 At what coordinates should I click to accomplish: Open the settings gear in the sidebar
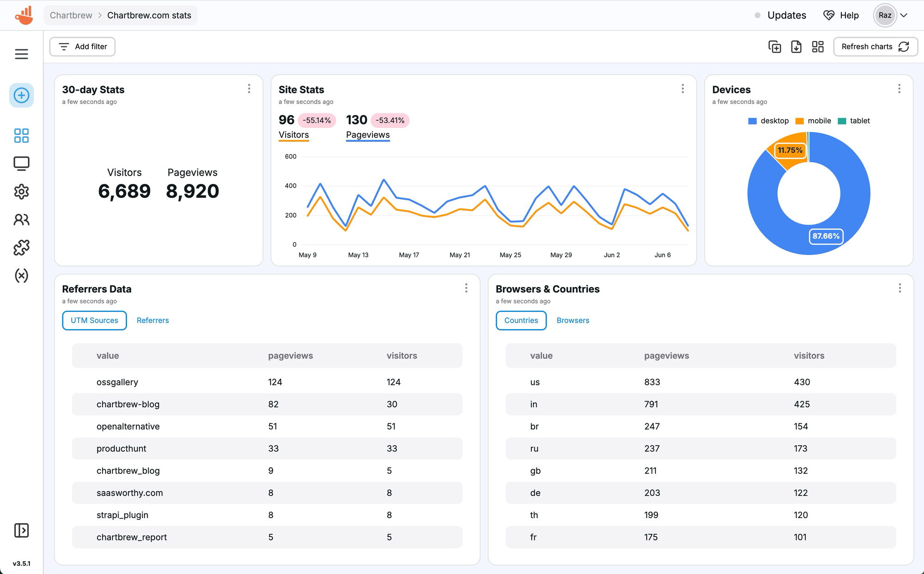21,192
